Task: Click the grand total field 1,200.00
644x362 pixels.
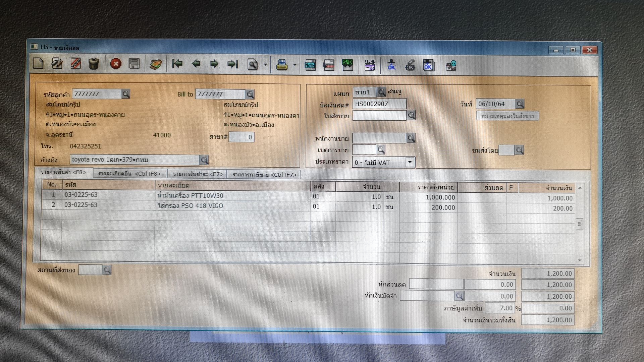Action: [x=548, y=320]
